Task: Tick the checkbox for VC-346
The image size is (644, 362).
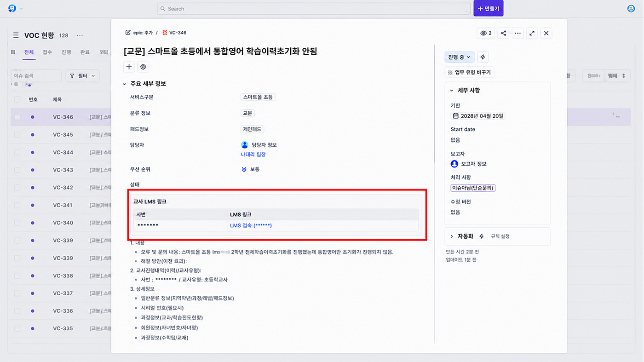Action: [x=17, y=117]
